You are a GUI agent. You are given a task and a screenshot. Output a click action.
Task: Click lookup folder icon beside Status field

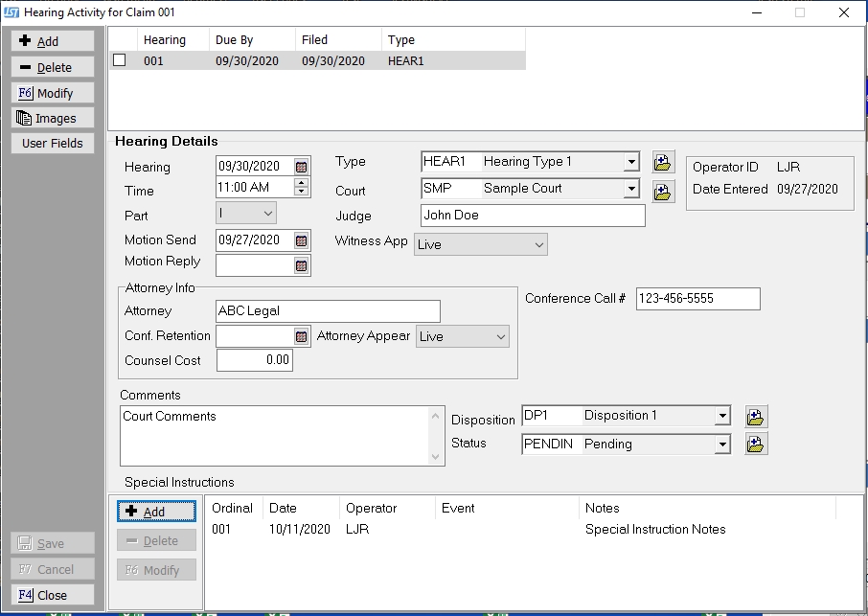tap(756, 445)
